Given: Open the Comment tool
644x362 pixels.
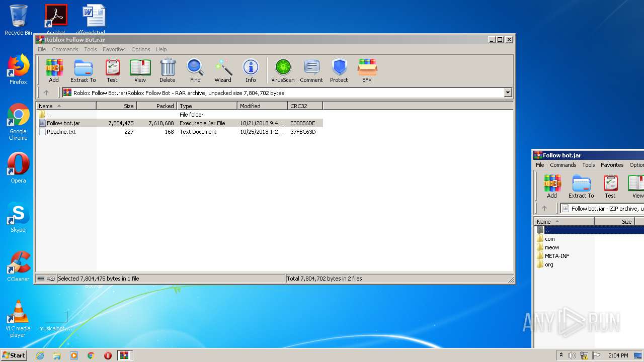Looking at the screenshot, I should [x=311, y=70].
